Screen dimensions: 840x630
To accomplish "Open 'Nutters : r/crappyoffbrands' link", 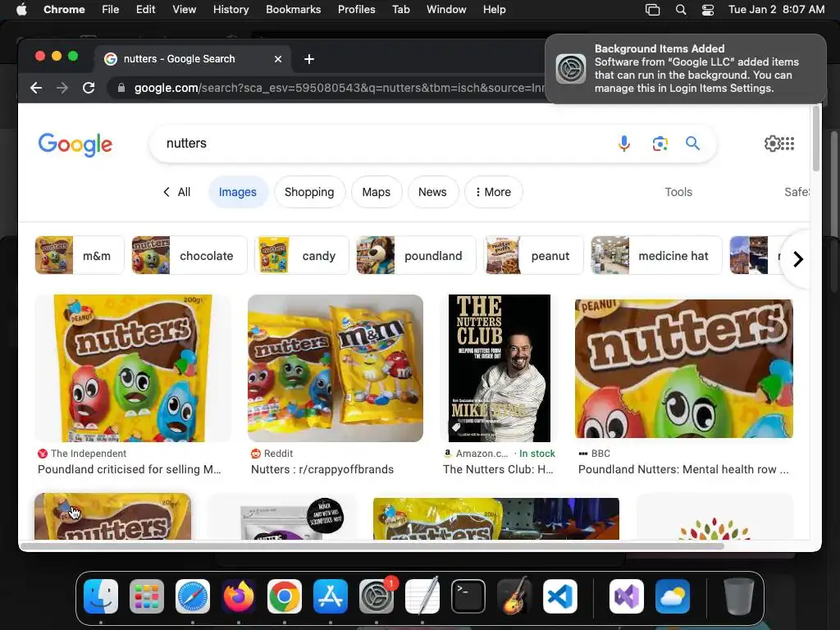I will (x=322, y=469).
